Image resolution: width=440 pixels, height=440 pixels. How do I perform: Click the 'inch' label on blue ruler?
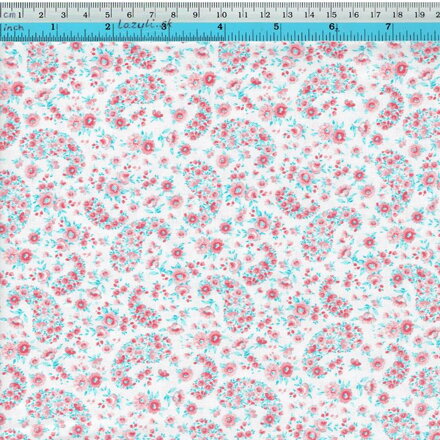(x=13, y=27)
